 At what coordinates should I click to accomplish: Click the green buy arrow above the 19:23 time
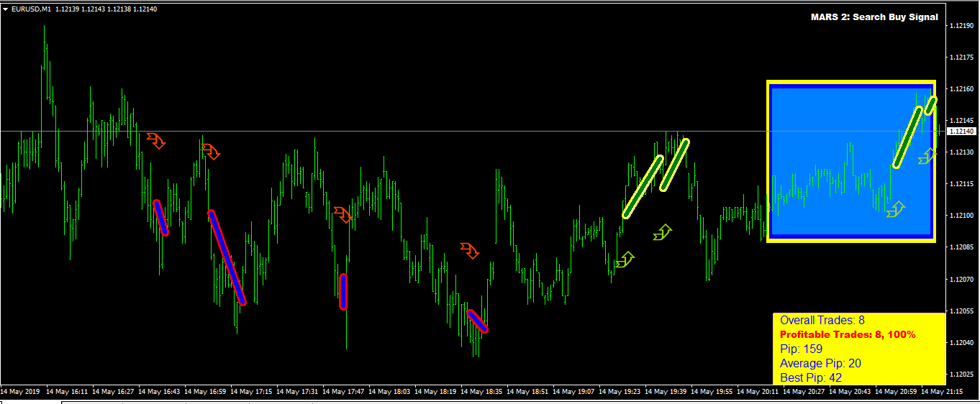[x=625, y=260]
